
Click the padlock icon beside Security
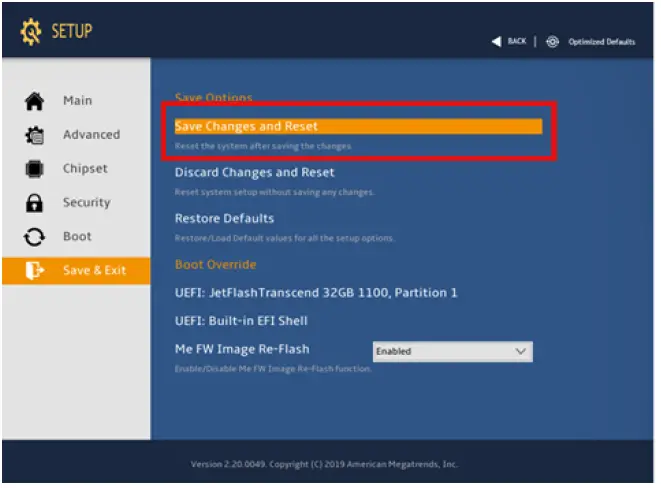click(x=34, y=203)
